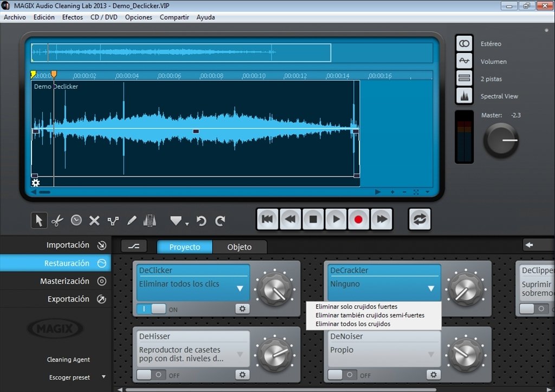The height and width of the screenshot is (392, 555).
Task: Click the zoom-to-fit icon under waveform
Action: (x=416, y=192)
